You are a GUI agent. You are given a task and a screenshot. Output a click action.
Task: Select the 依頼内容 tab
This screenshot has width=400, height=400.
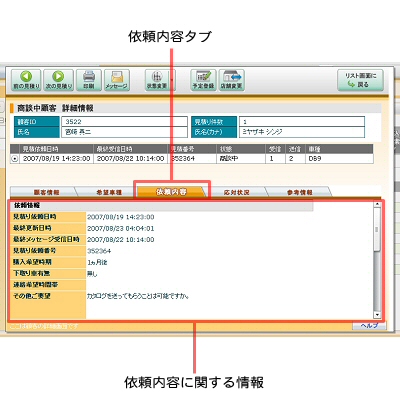point(171,192)
